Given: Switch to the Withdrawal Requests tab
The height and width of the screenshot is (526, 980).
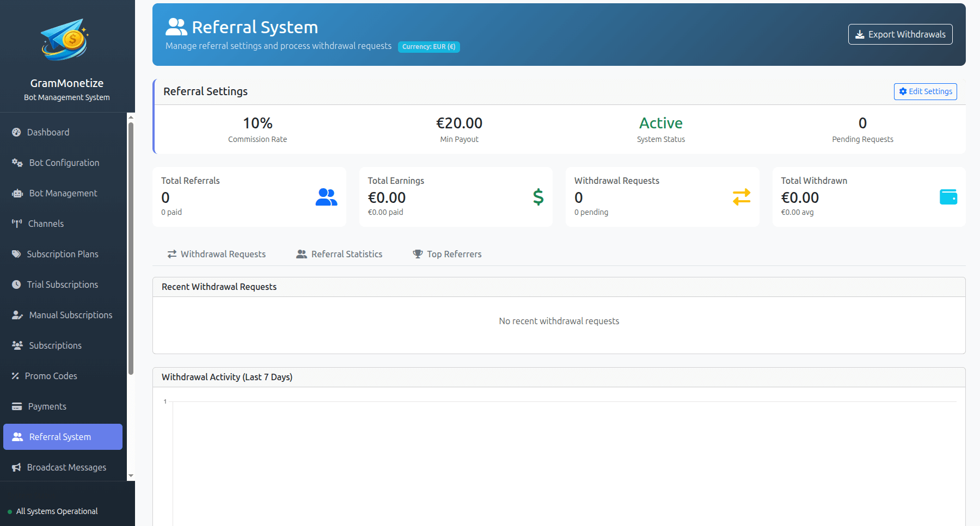Looking at the screenshot, I should pos(217,254).
